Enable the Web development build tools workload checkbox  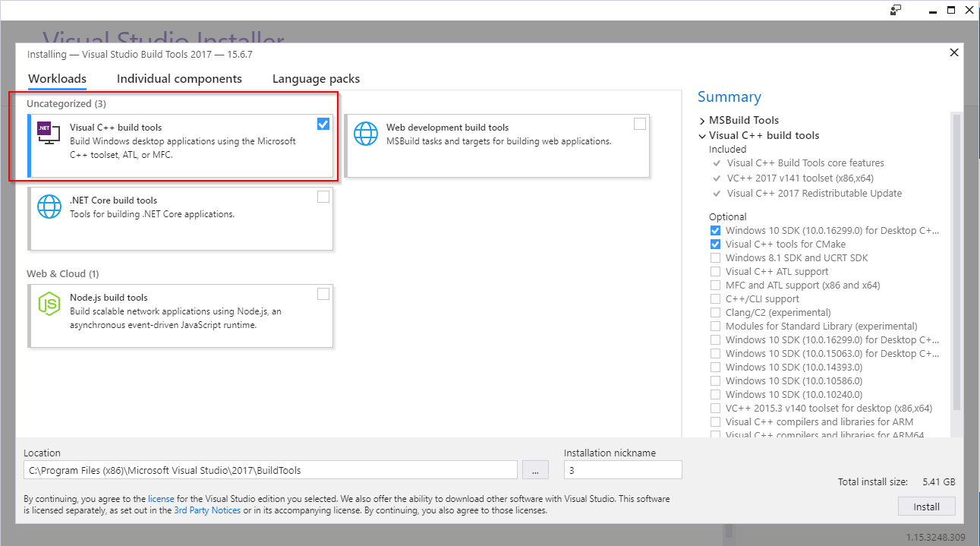pos(640,124)
